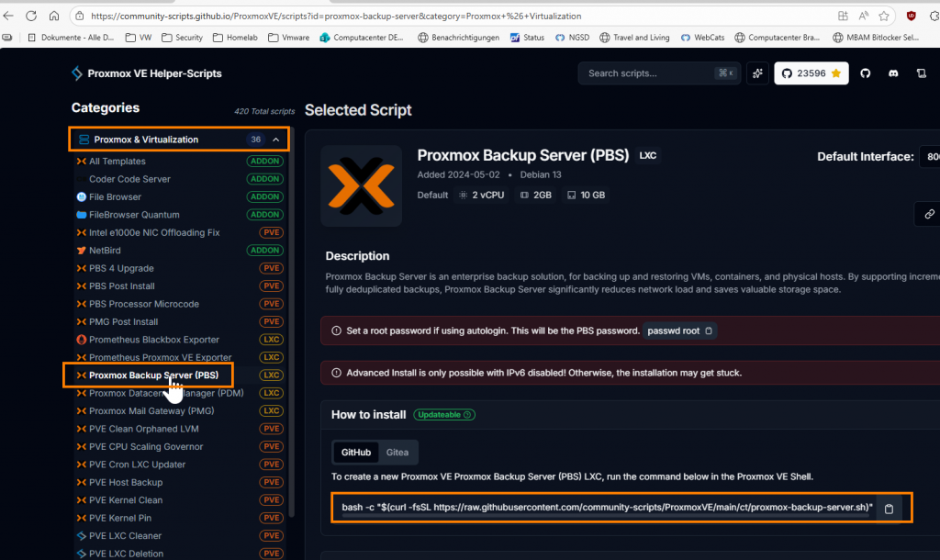Click the Proxmox VE Helper-Scripts logo link

(x=146, y=73)
